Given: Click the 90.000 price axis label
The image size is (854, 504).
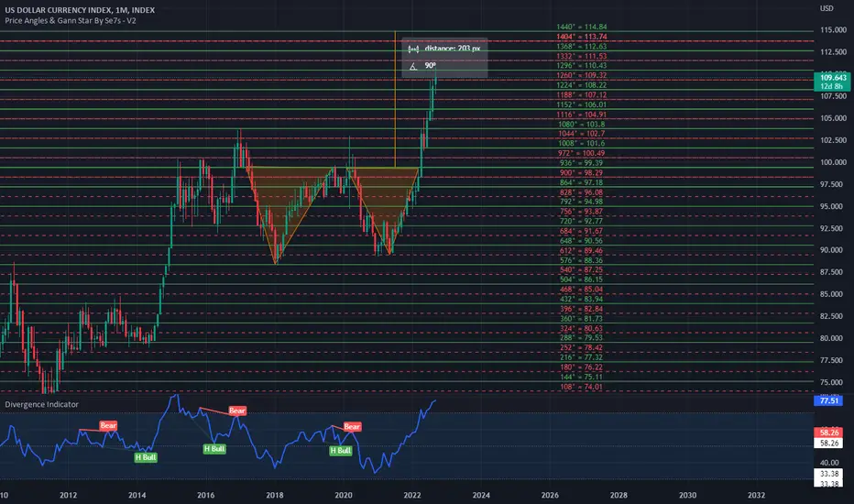Looking at the screenshot, I should click(832, 250).
